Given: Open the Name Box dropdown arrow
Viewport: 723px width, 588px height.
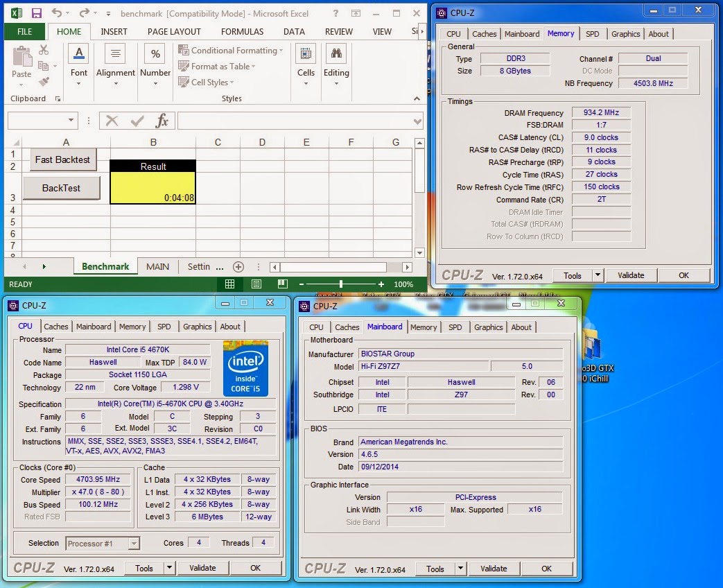Looking at the screenshot, I should click(x=71, y=121).
